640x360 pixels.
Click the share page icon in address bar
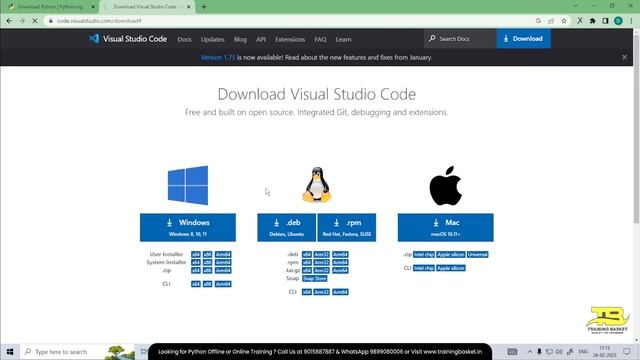[x=551, y=21]
